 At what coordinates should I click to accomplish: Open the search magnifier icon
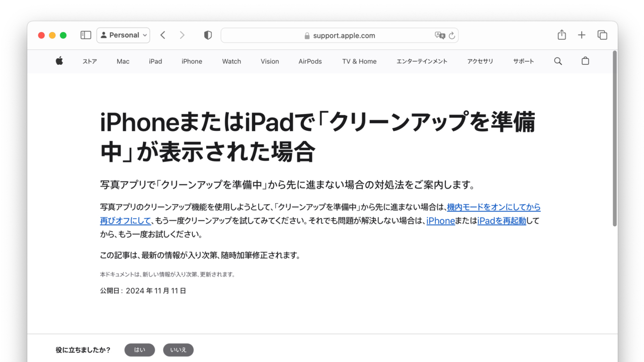click(x=558, y=61)
